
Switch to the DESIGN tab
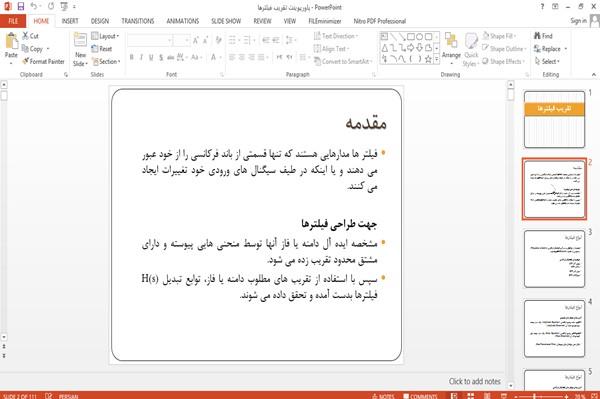tap(99, 21)
